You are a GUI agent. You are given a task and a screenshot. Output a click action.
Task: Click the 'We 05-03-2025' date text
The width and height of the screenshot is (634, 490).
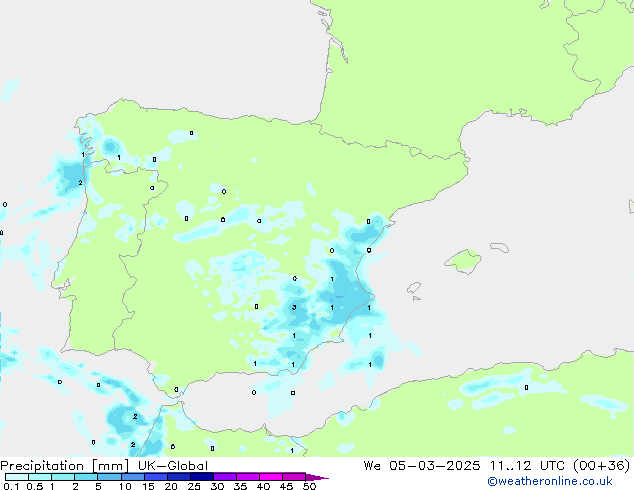coord(422,466)
